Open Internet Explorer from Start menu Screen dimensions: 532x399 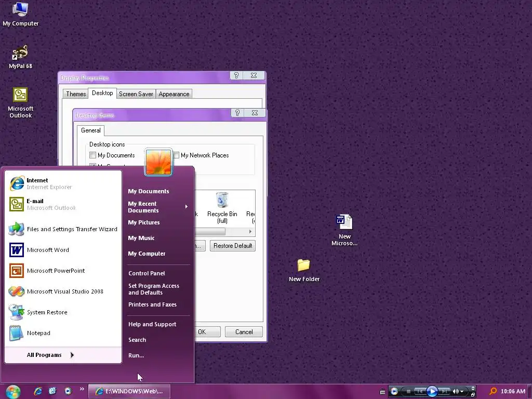coord(63,183)
